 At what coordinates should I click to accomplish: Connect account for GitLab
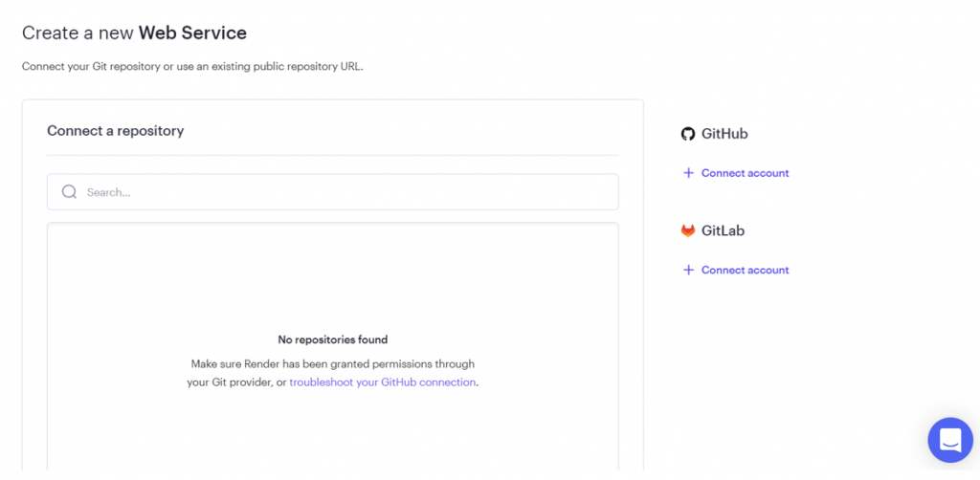click(745, 270)
